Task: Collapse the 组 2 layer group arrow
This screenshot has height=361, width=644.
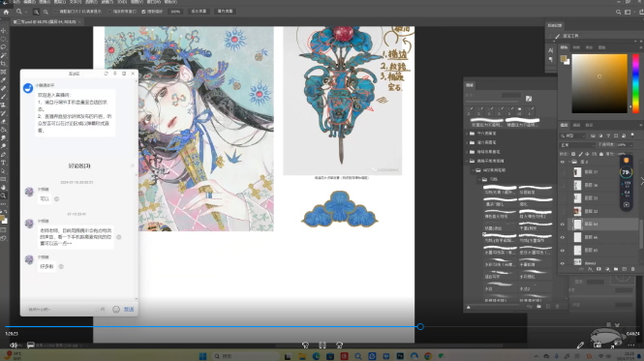Action: click(569, 162)
